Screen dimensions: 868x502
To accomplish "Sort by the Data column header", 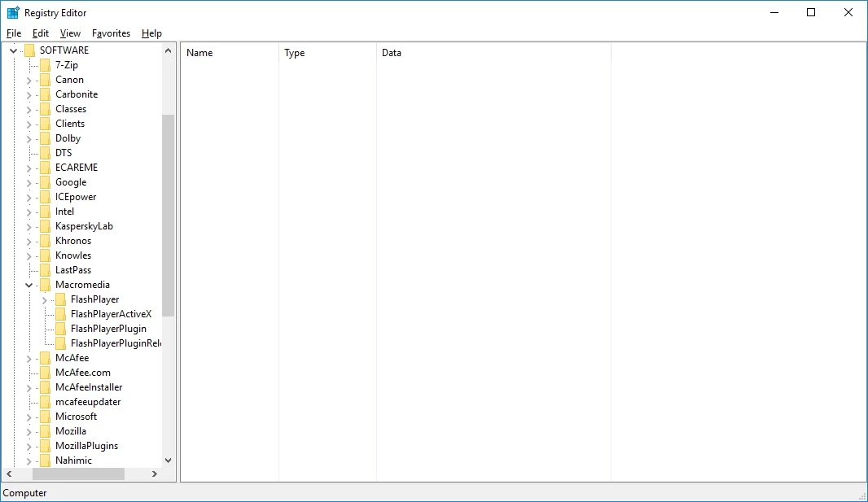I will [493, 53].
